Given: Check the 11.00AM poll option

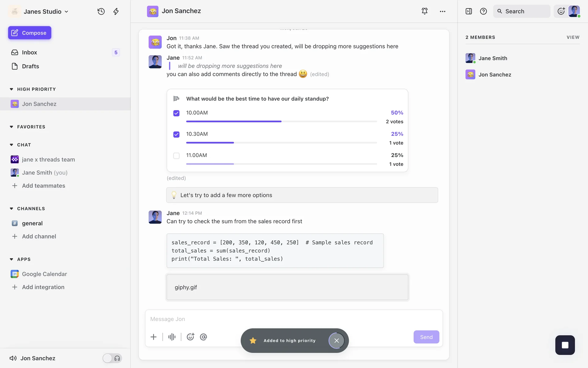Looking at the screenshot, I should point(176,156).
